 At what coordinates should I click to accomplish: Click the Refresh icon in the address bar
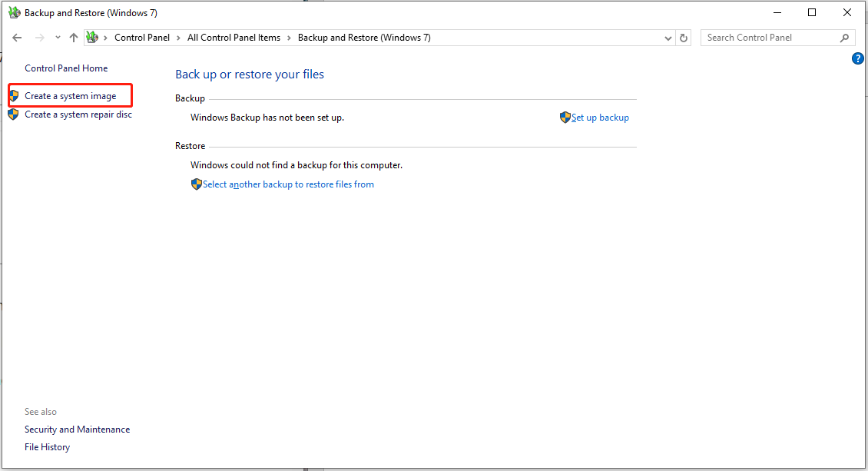pyautogui.click(x=683, y=37)
